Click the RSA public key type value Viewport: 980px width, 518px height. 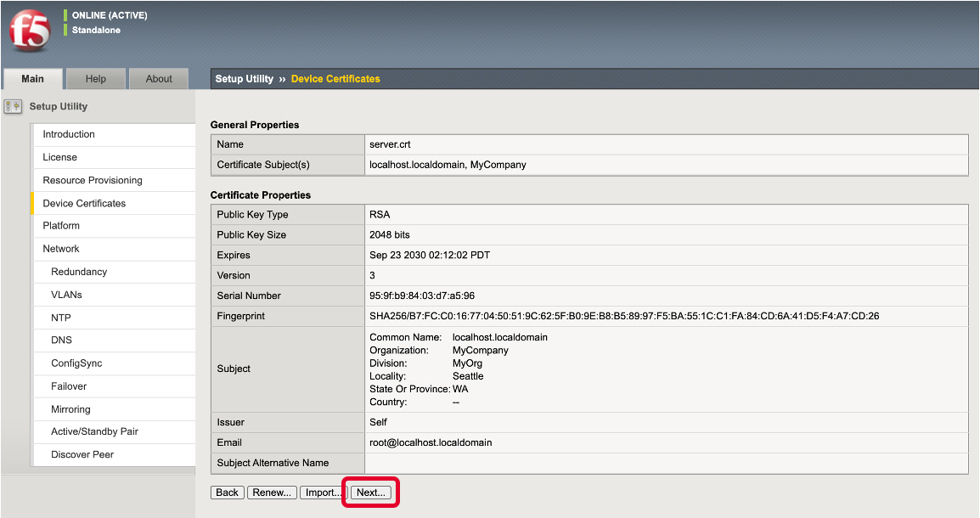coord(380,214)
